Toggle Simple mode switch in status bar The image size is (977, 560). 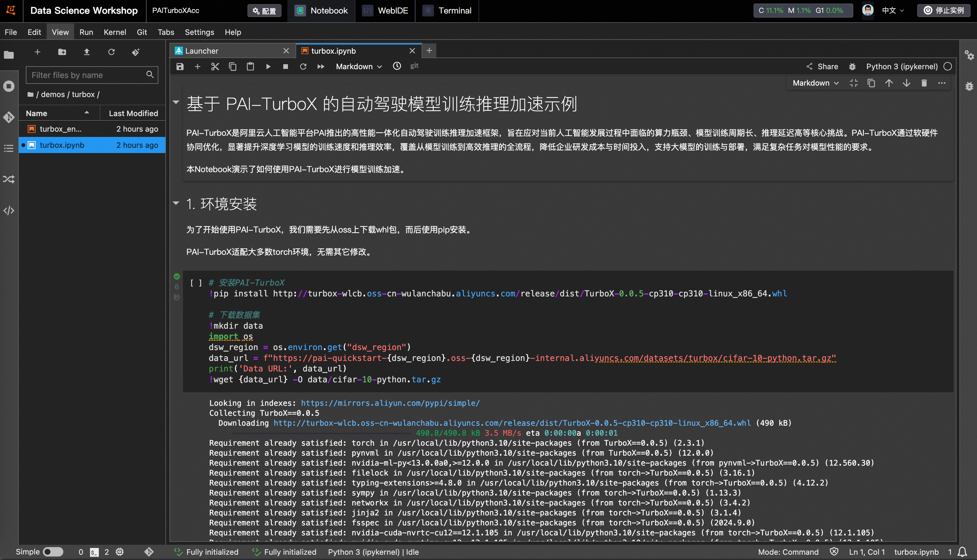(x=53, y=552)
